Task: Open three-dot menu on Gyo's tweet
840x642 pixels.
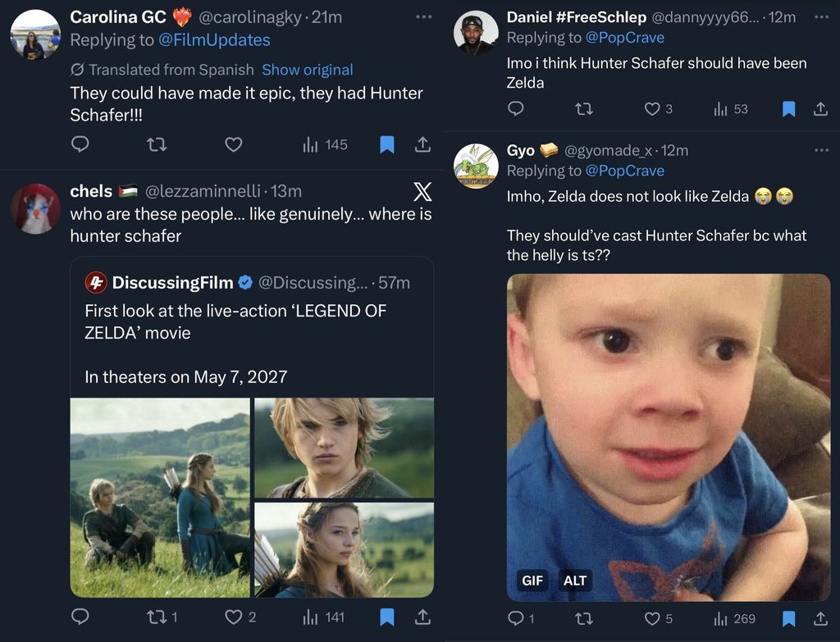Action: coord(821,150)
